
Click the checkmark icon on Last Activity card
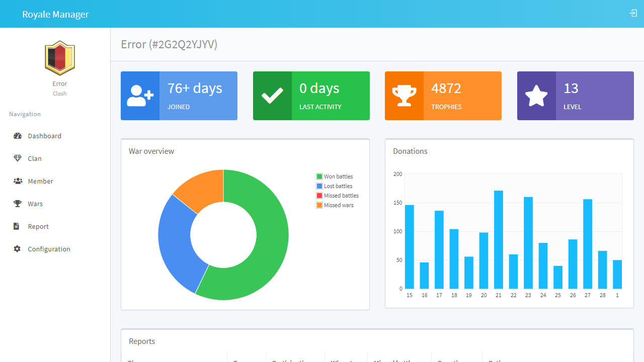click(x=272, y=96)
